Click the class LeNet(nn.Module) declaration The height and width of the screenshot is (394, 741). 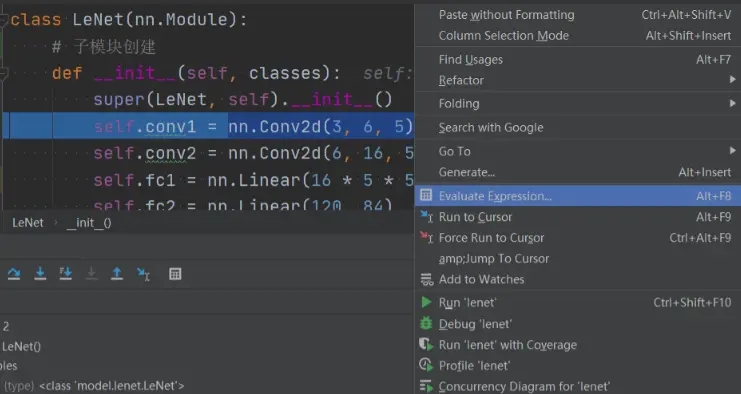pos(129,20)
